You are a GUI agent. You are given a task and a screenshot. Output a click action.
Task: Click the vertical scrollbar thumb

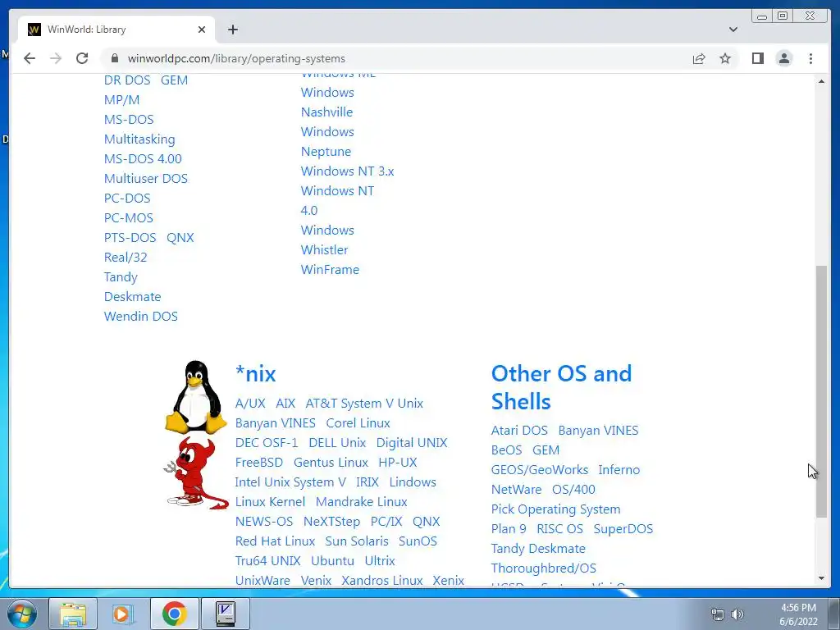821,391
